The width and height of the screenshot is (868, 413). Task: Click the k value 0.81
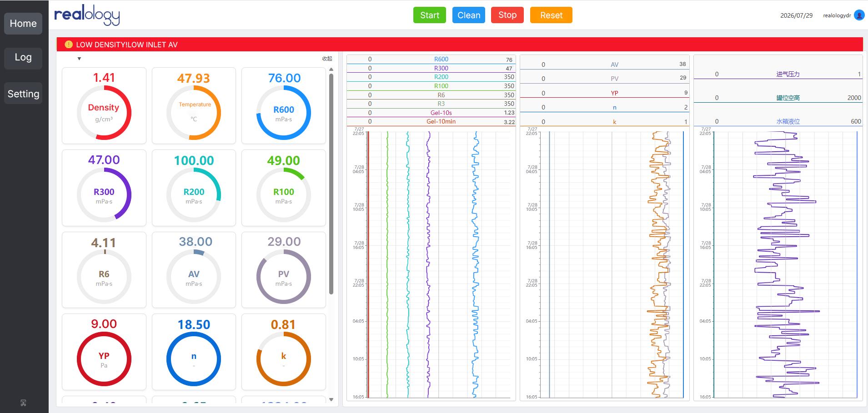[283, 324]
